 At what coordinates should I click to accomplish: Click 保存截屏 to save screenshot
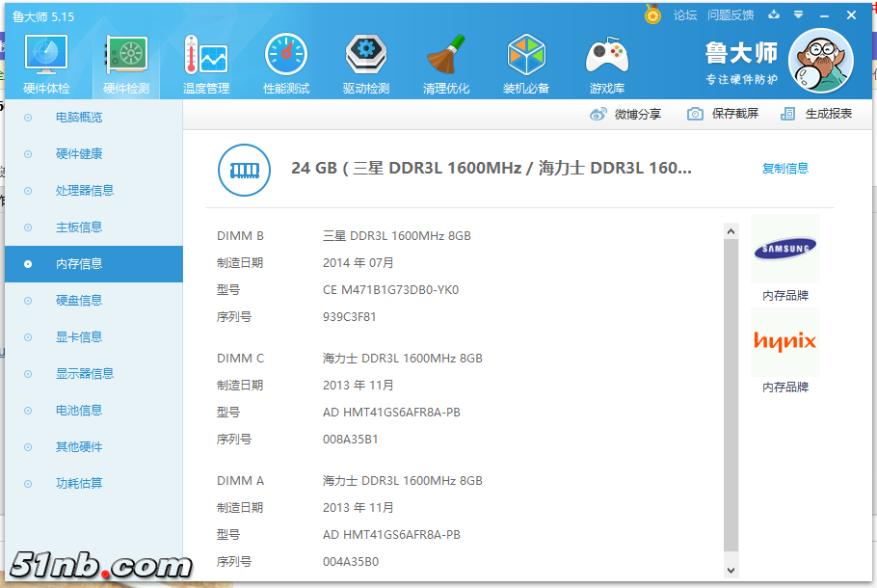723,114
